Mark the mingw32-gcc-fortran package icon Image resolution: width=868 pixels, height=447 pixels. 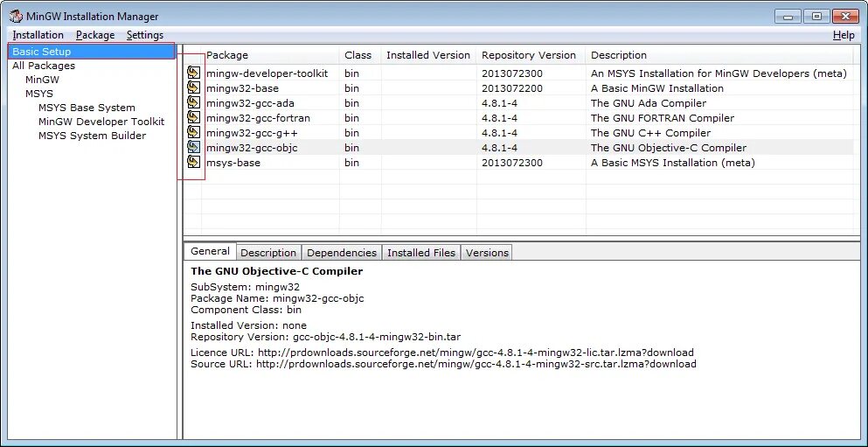(193, 117)
